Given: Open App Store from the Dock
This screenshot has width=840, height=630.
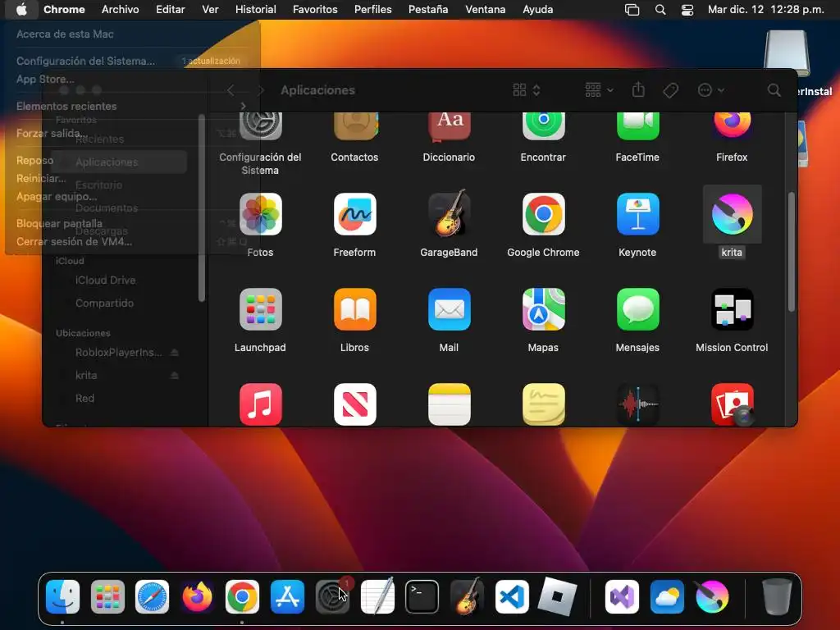Looking at the screenshot, I should pos(287,596).
